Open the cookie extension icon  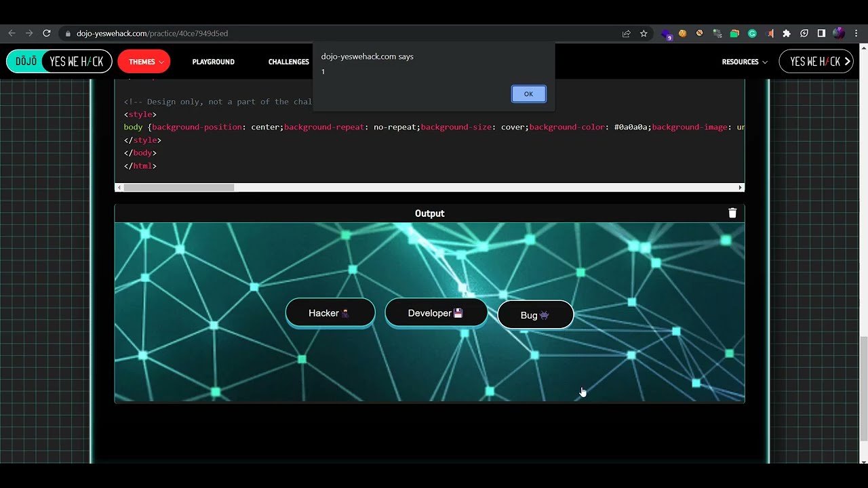click(683, 33)
